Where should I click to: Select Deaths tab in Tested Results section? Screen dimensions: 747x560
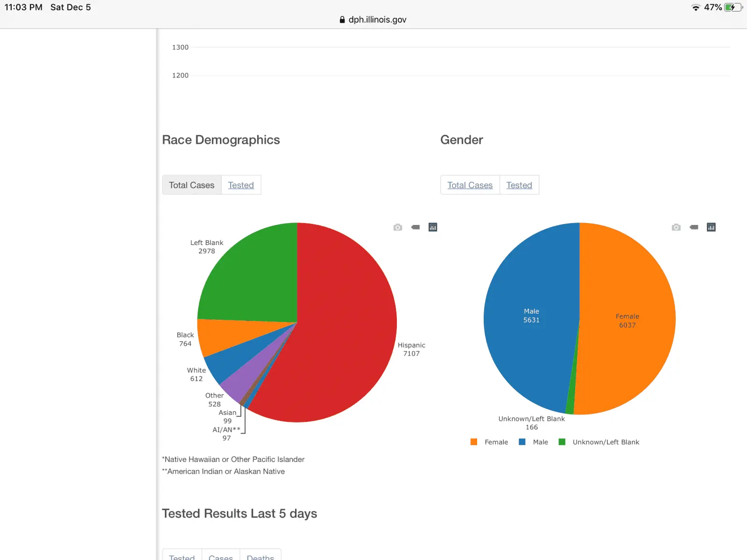click(260, 556)
